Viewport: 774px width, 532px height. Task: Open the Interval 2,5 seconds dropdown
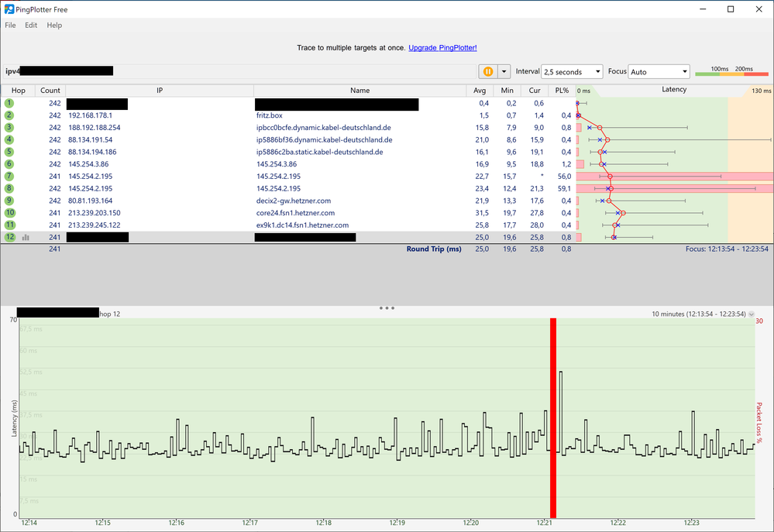pos(572,72)
